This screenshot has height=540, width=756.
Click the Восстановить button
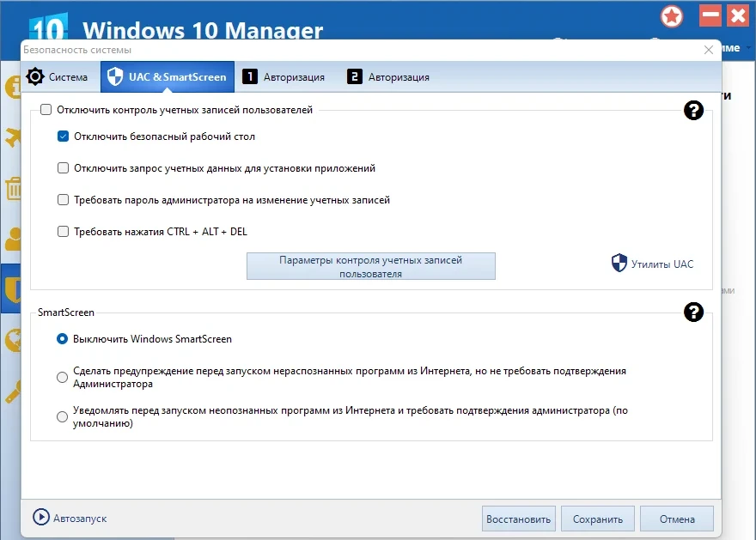coord(518,519)
